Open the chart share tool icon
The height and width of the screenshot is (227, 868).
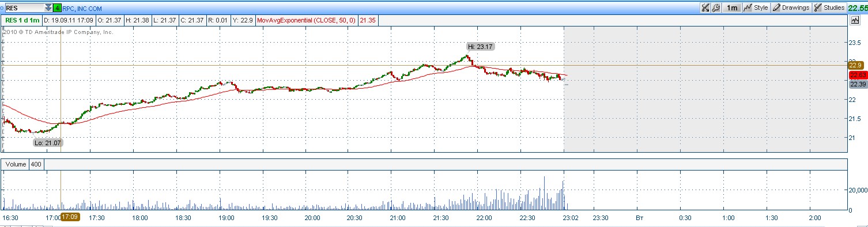click(x=704, y=7)
